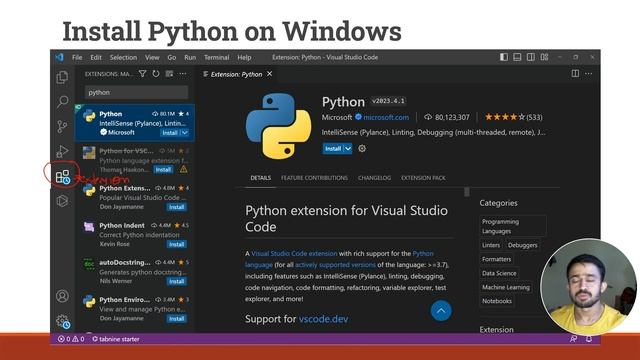Expand install dropdown arrow on details page

point(348,149)
